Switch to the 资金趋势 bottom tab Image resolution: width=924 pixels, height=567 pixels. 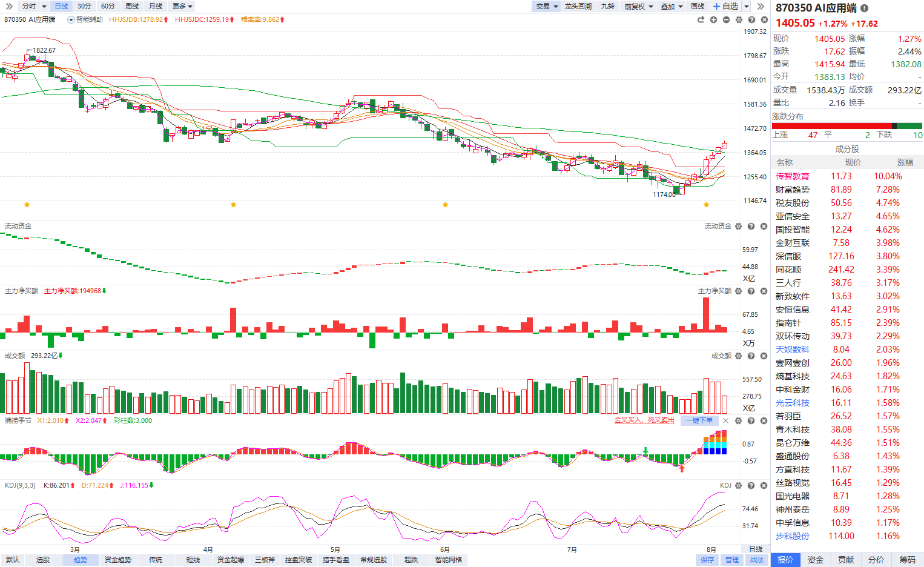tap(118, 560)
